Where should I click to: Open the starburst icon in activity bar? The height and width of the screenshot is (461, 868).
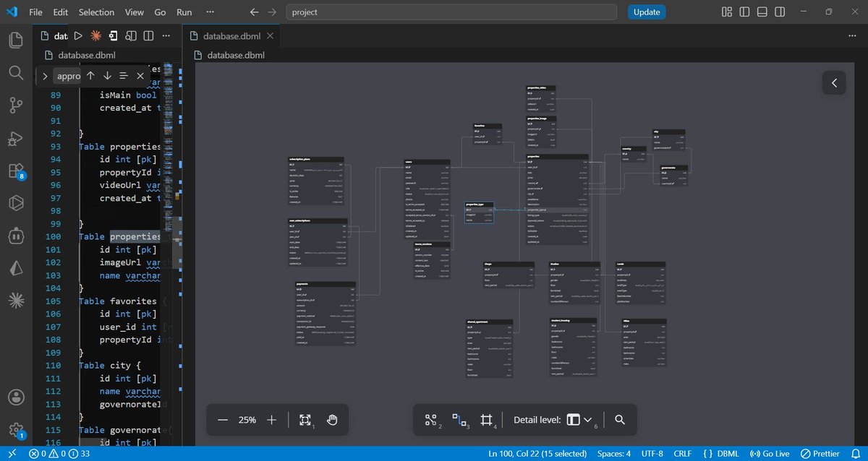(x=16, y=300)
